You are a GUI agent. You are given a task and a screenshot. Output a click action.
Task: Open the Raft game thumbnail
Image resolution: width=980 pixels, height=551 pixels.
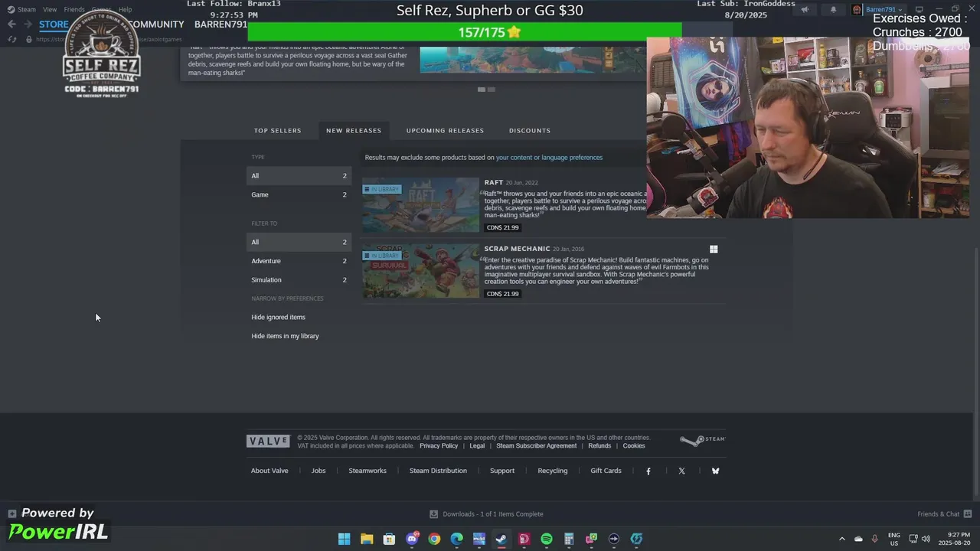tap(420, 205)
